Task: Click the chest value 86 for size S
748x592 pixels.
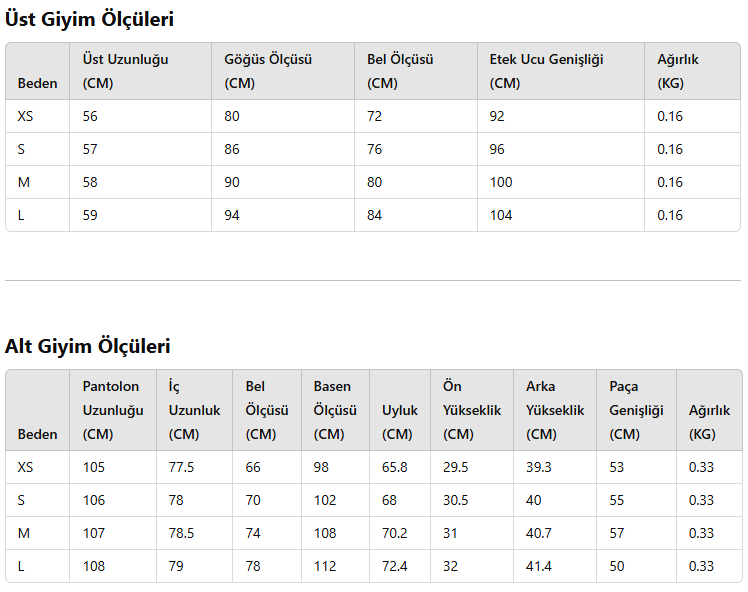Action: point(232,149)
